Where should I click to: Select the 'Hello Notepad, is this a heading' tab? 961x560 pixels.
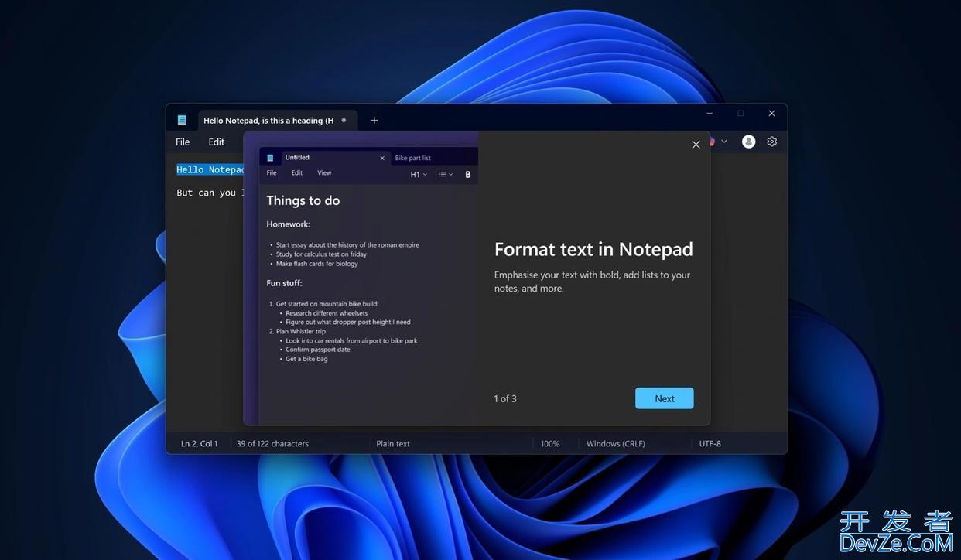(268, 121)
